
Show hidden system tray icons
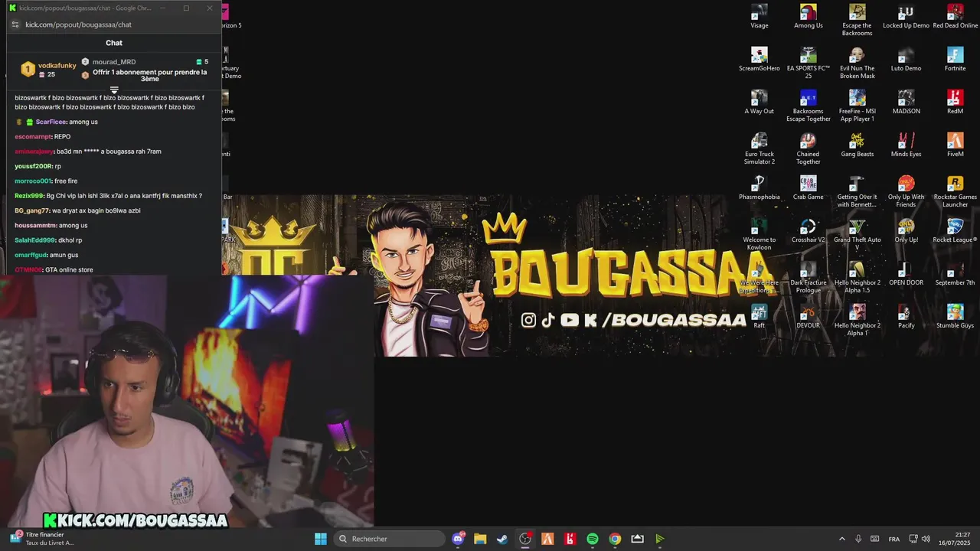pyautogui.click(x=842, y=539)
